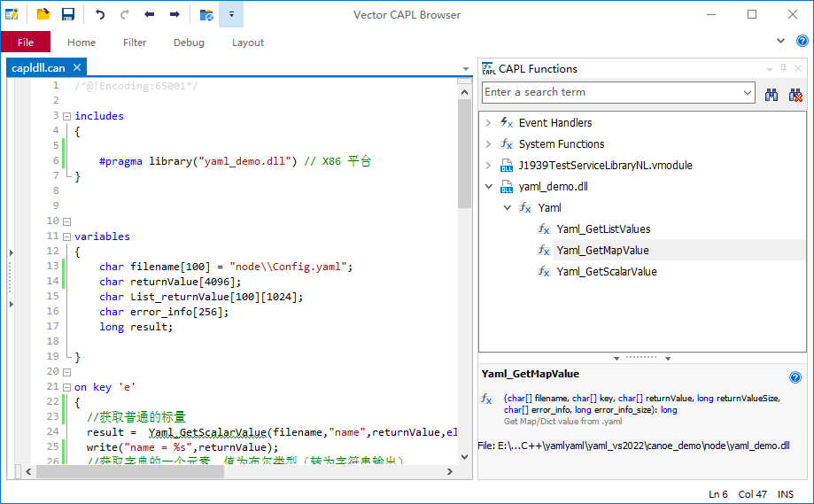Image resolution: width=814 pixels, height=504 pixels.
Task: Select Yaml_GetMapValue function
Action: tap(602, 251)
